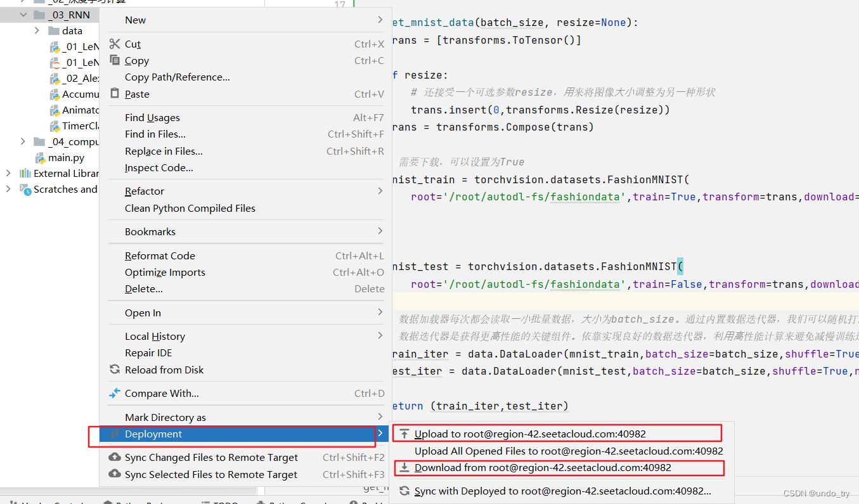
Task: Choose Reload from Disk entry
Action: pyautogui.click(x=246, y=370)
